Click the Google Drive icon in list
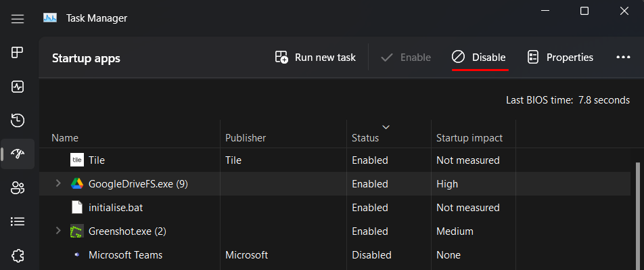This screenshot has width=644, height=270. coord(77,183)
